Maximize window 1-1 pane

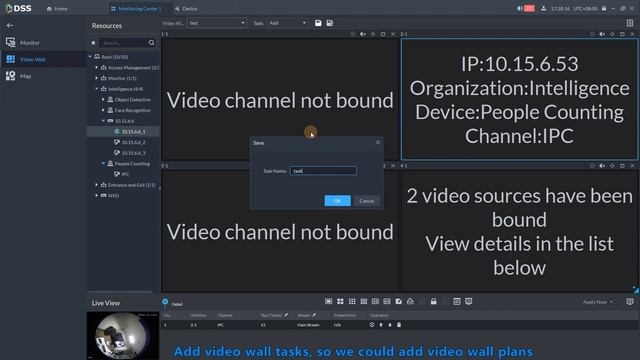[383, 34]
